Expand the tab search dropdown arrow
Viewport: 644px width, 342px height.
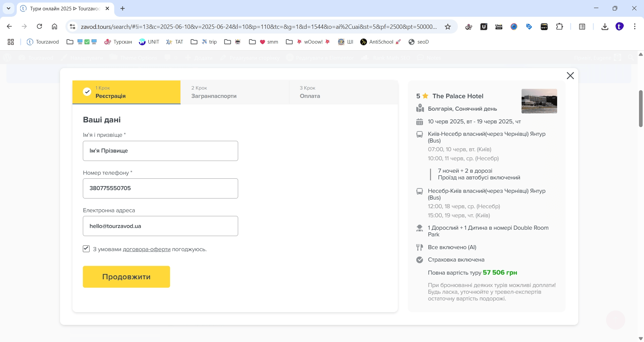[x=8, y=8]
